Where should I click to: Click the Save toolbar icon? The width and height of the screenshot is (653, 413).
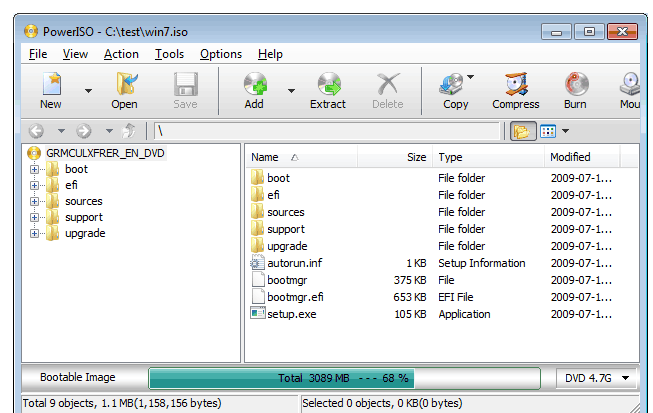[185, 90]
